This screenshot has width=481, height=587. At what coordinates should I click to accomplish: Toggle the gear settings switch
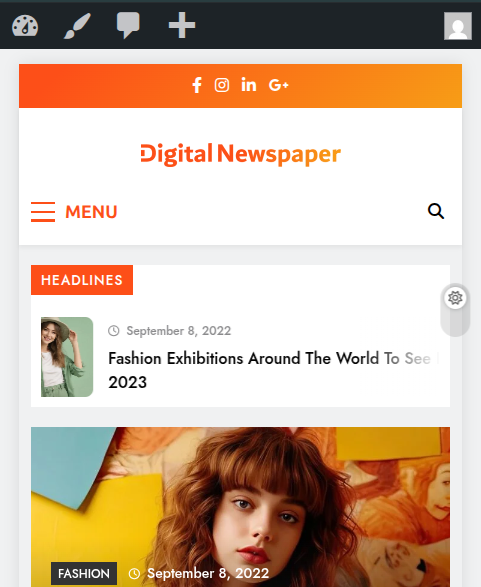(455, 298)
